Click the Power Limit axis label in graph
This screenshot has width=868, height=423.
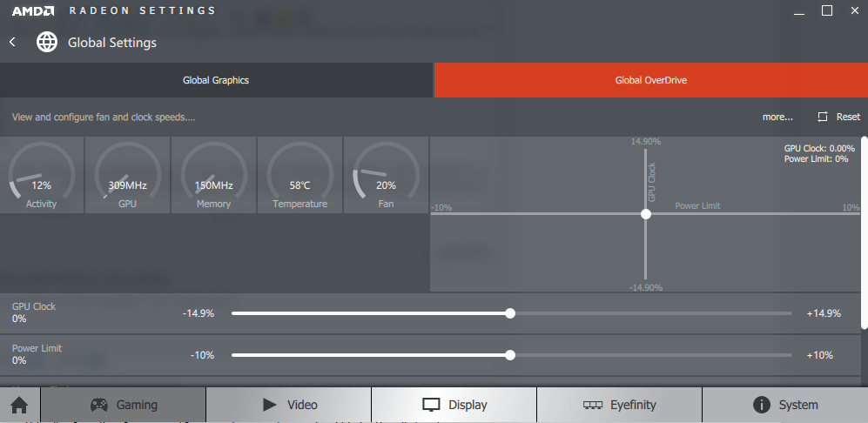[697, 205]
